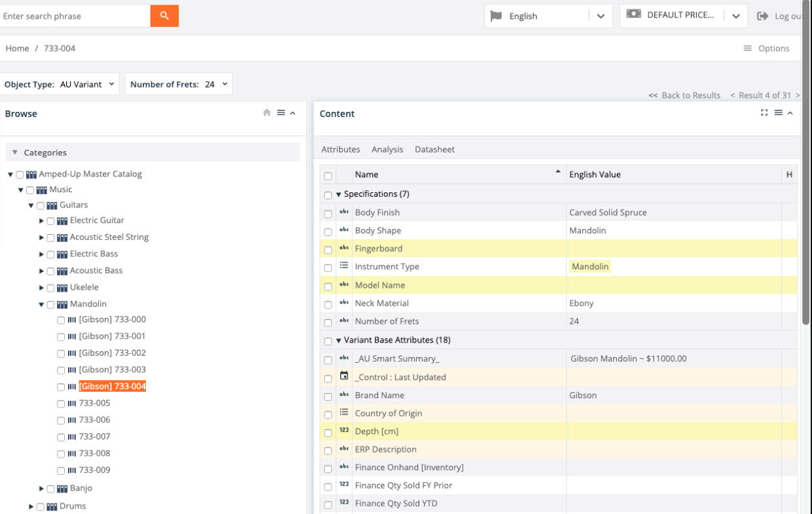Switch to the Datasheet tab
The width and height of the screenshot is (812, 514).
(x=434, y=149)
